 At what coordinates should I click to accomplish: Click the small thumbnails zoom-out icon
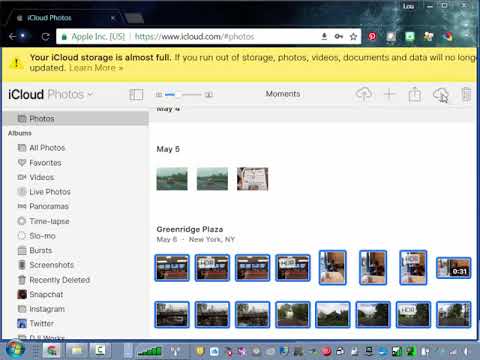159,95
